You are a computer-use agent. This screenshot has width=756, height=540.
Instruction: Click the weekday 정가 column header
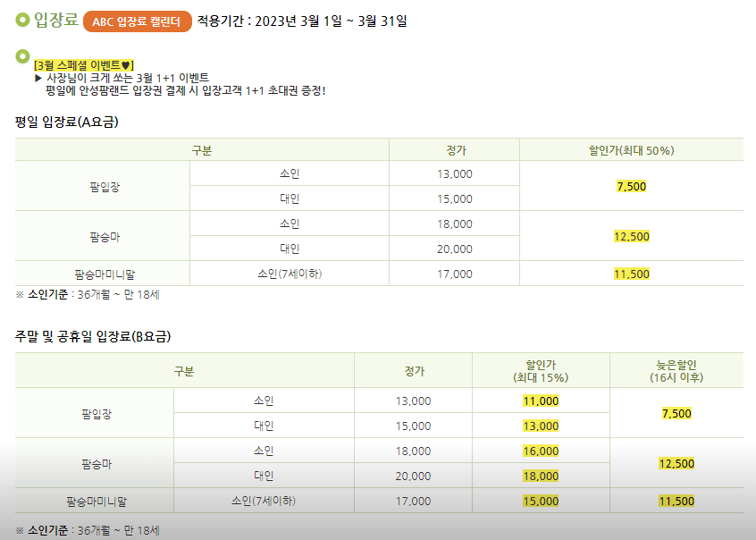pos(455,150)
